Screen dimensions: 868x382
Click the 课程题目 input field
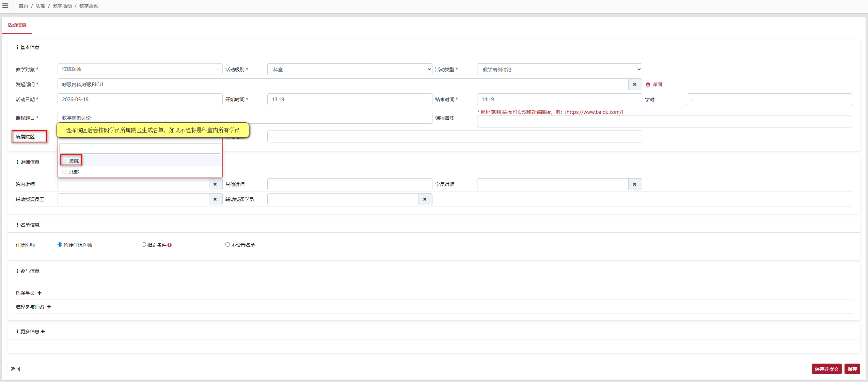point(245,118)
